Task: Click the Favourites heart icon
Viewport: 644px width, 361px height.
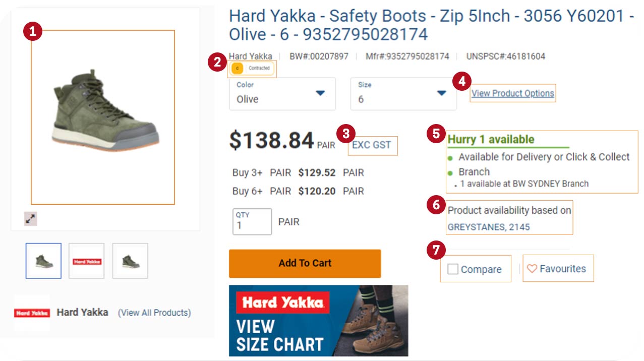Action: [533, 268]
